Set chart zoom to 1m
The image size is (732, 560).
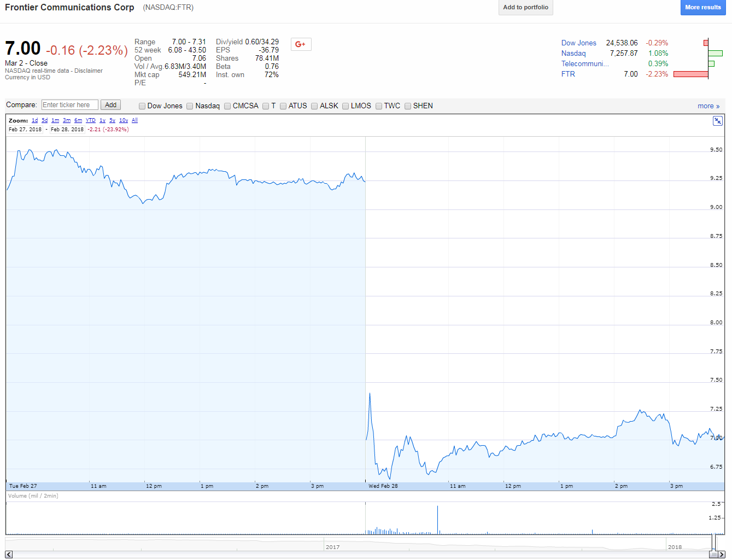click(x=55, y=120)
